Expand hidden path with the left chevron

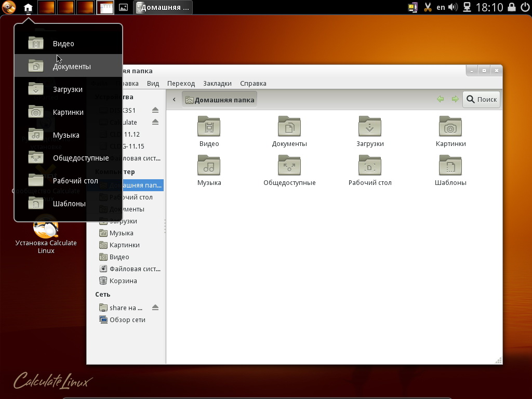click(x=174, y=99)
